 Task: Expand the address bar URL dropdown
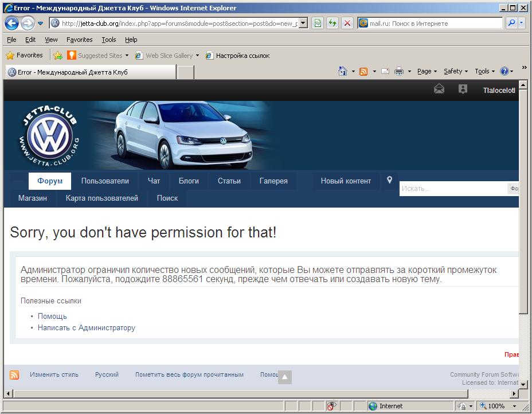(x=303, y=24)
